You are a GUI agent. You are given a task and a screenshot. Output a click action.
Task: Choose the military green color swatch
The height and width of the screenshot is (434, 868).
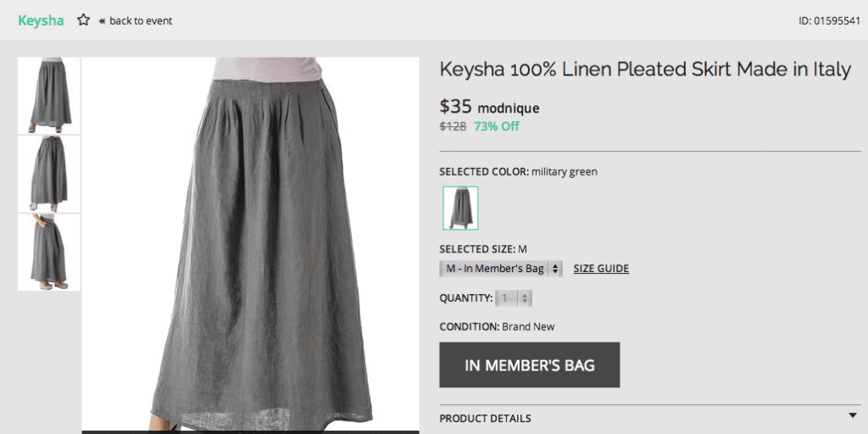460,209
